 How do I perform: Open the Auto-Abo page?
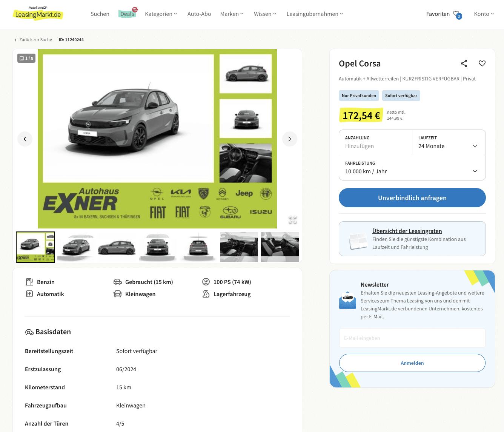pyautogui.click(x=199, y=14)
